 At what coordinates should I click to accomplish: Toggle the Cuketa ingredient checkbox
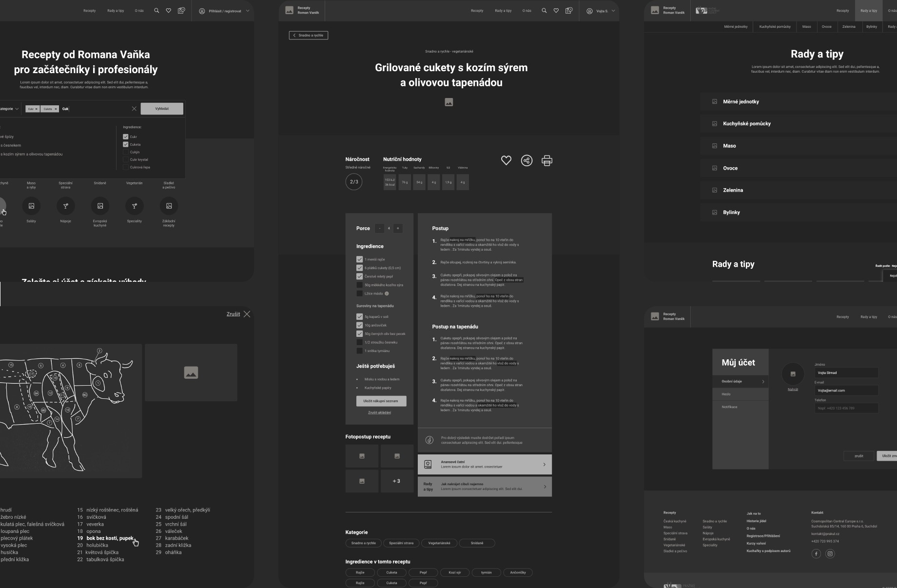(x=125, y=144)
